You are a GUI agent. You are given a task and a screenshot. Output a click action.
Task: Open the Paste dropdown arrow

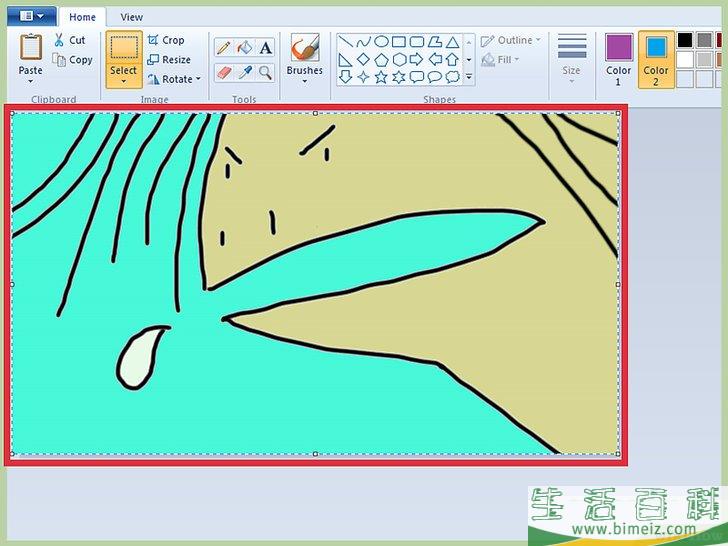(31, 82)
